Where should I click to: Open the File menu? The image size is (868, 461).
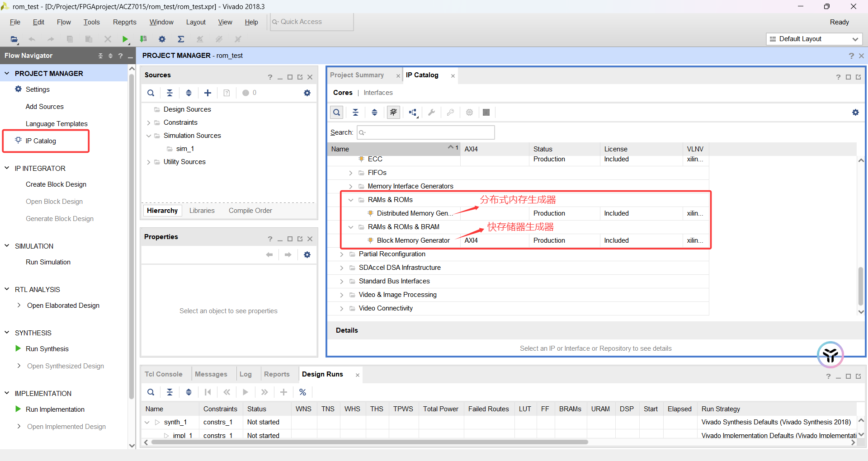15,22
